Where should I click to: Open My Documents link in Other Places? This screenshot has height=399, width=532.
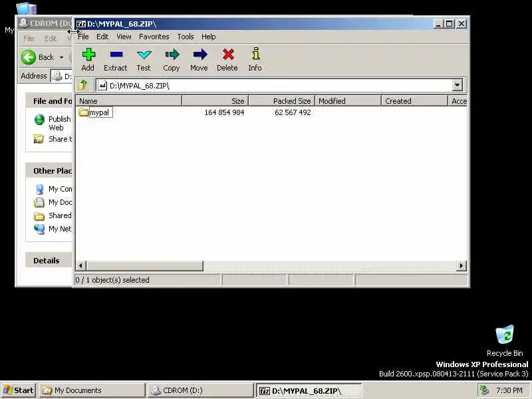click(53, 202)
